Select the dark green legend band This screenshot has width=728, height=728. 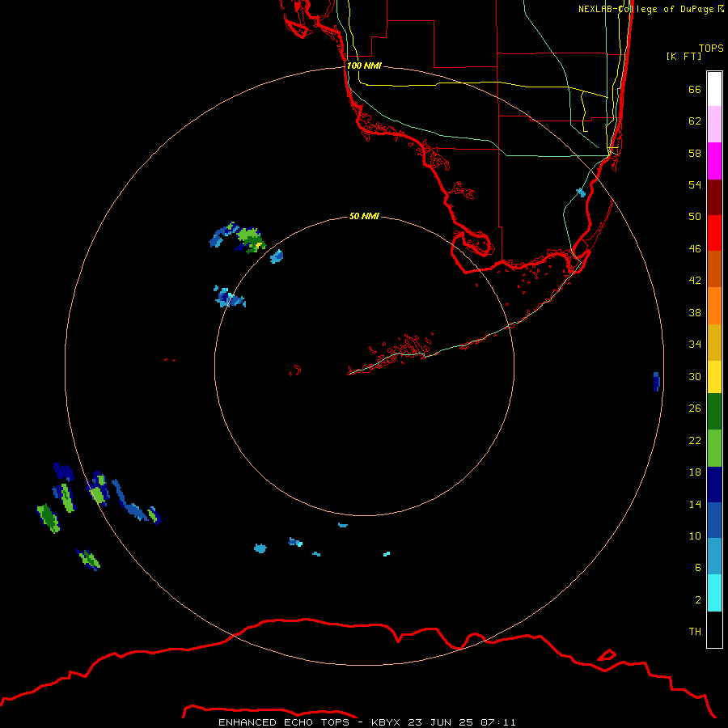click(x=714, y=411)
